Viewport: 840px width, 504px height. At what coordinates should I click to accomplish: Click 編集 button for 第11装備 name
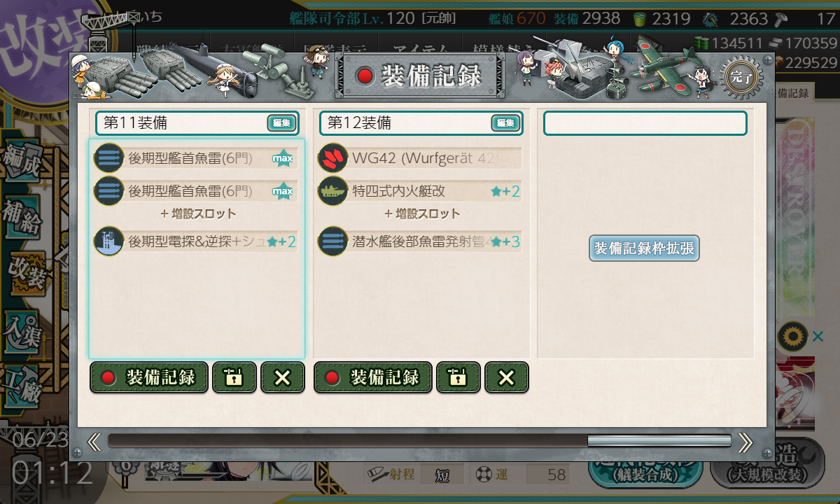tap(281, 123)
